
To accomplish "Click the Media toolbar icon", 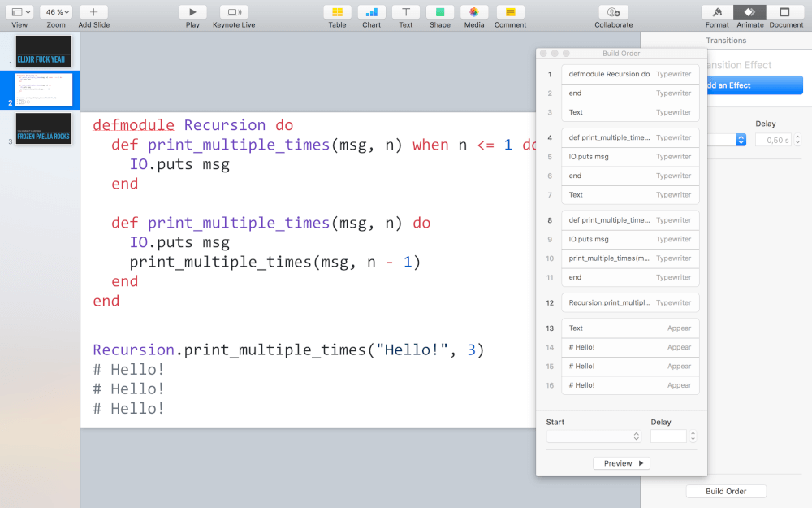I will (474, 12).
